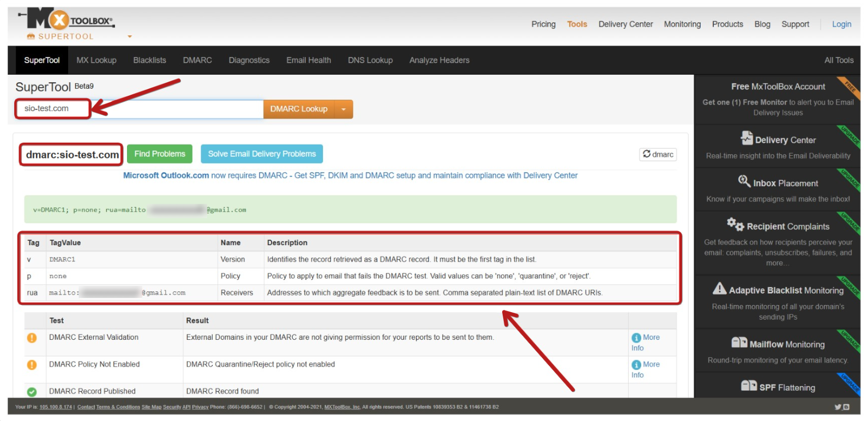Open Mailflow Monitoring sidebar heading

click(x=787, y=345)
